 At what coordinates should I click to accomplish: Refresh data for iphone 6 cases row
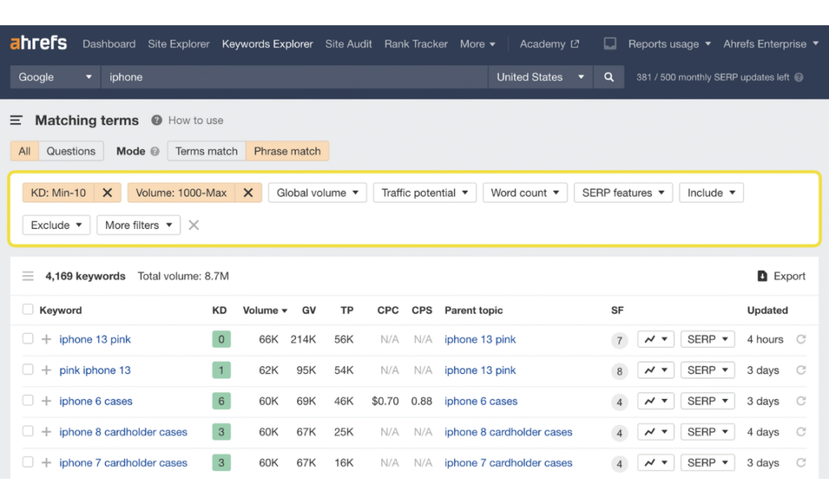[801, 401]
